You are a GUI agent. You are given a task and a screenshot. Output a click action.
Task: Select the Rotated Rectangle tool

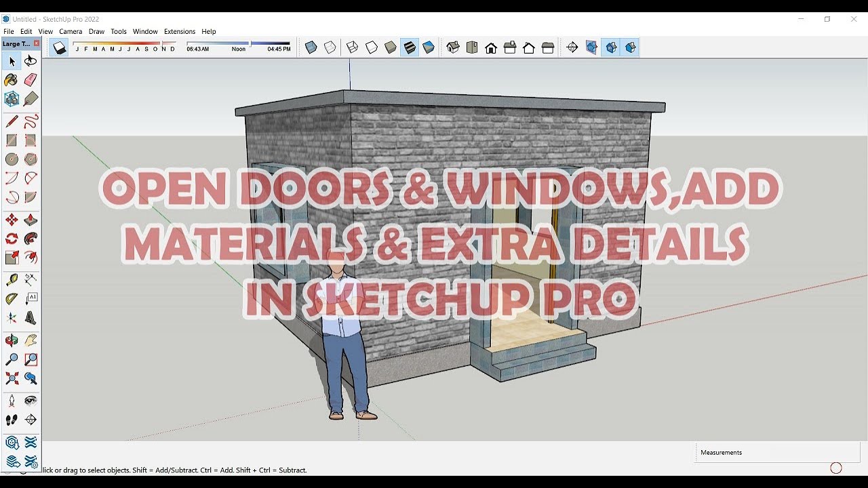pyautogui.click(x=31, y=141)
